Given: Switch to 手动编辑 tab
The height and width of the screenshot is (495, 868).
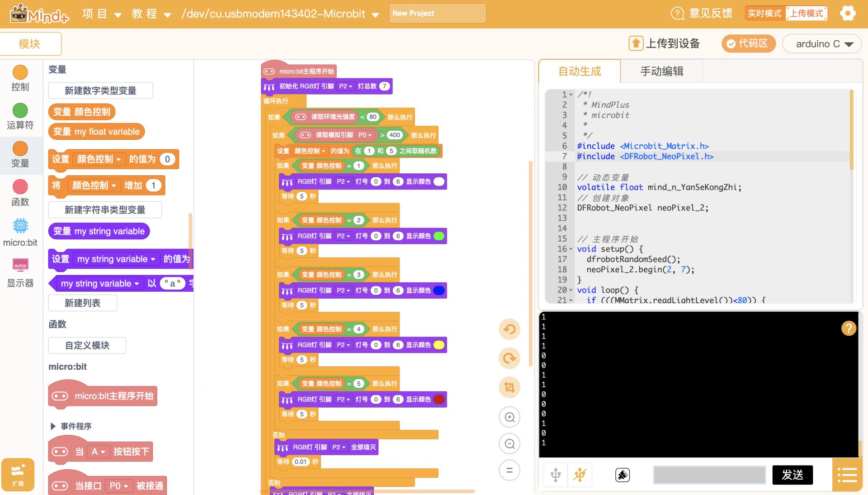Looking at the screenshot, I should [x=661, y=71].
